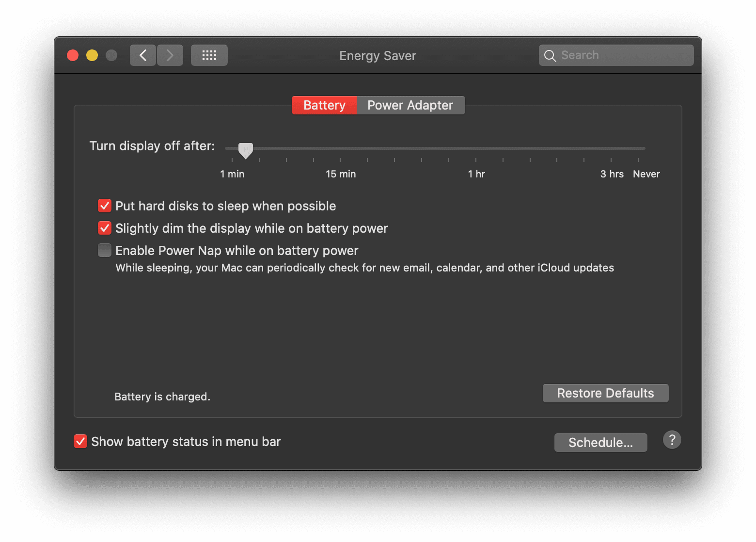Image resolution: width=756 pixels, height=542 pixels.
Task: Click the back navigation arrow
Action: click(x=142, y=55)
